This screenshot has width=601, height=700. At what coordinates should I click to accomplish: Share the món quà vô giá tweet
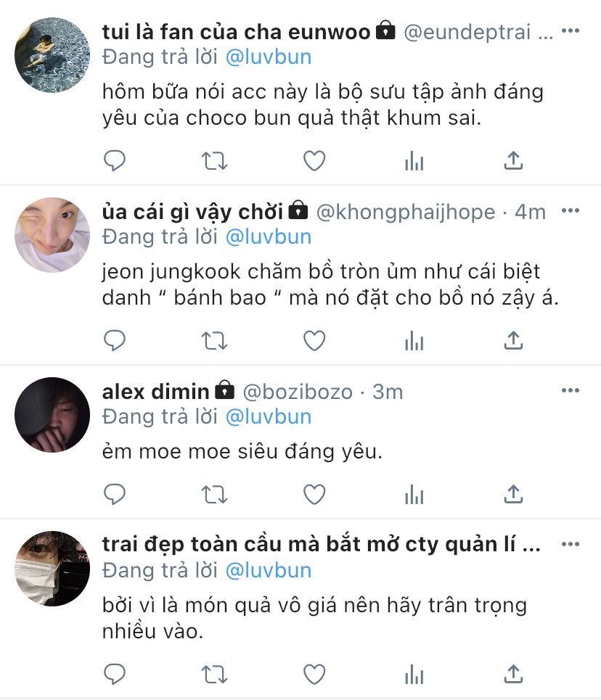point(513,674)
